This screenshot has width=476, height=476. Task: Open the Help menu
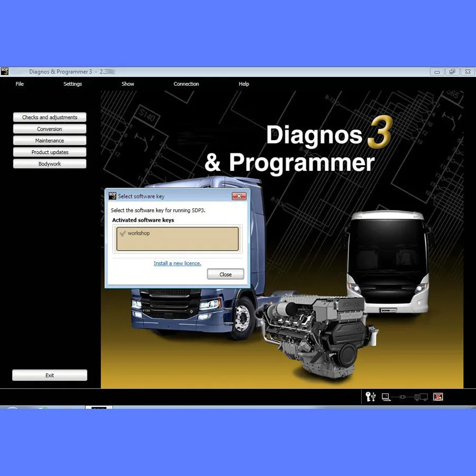click(244, 84)
